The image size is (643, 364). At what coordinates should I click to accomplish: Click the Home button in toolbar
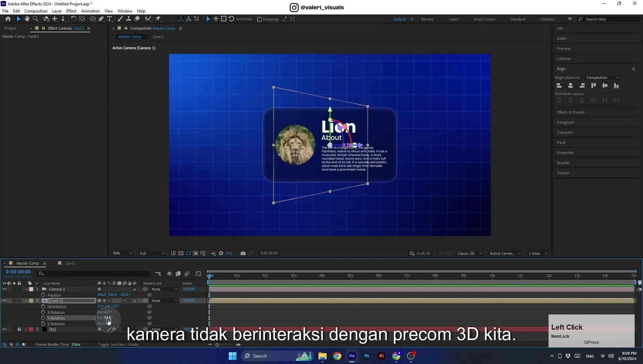pyautogui.click(x=8, y=19)
